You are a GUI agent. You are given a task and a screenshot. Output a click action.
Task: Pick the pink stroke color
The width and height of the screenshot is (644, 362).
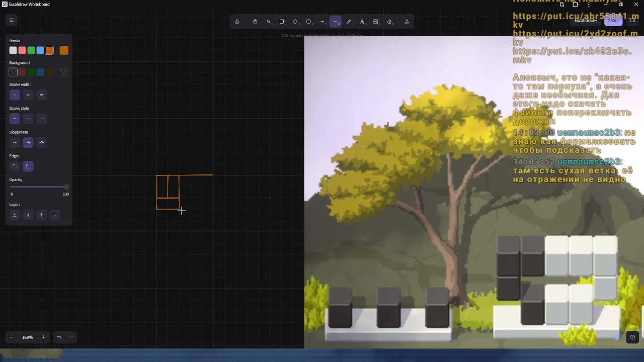click(22, 50)
